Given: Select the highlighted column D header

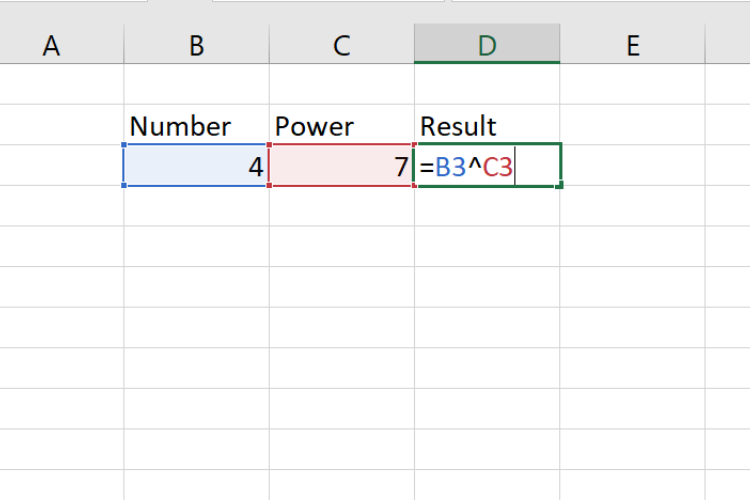Looking at the screenshot, I should (x=487, y=44).
